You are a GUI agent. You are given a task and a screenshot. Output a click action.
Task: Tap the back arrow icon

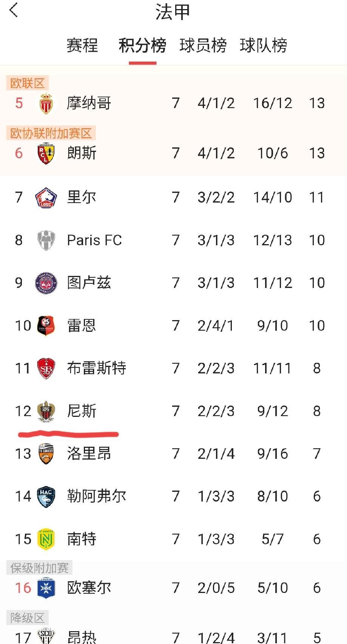click(14, 10)
